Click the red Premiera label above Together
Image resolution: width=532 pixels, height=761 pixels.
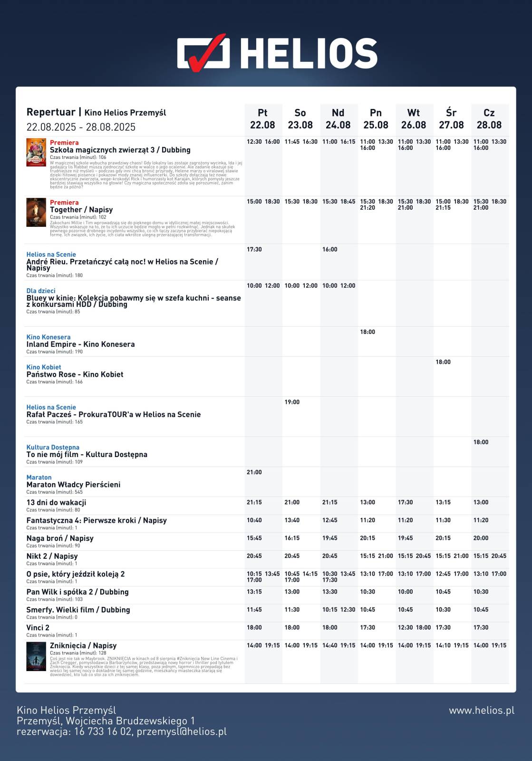tap(64, 202)
